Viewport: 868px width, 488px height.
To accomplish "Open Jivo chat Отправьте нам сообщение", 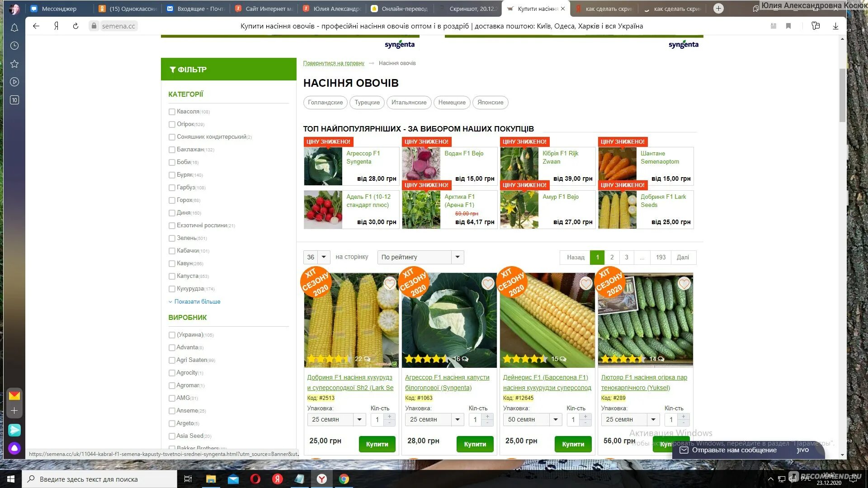I will (749, 450).
